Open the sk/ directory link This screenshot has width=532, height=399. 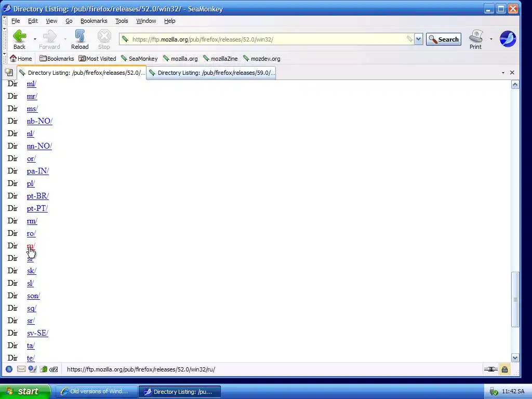click(x=32, y=271)
